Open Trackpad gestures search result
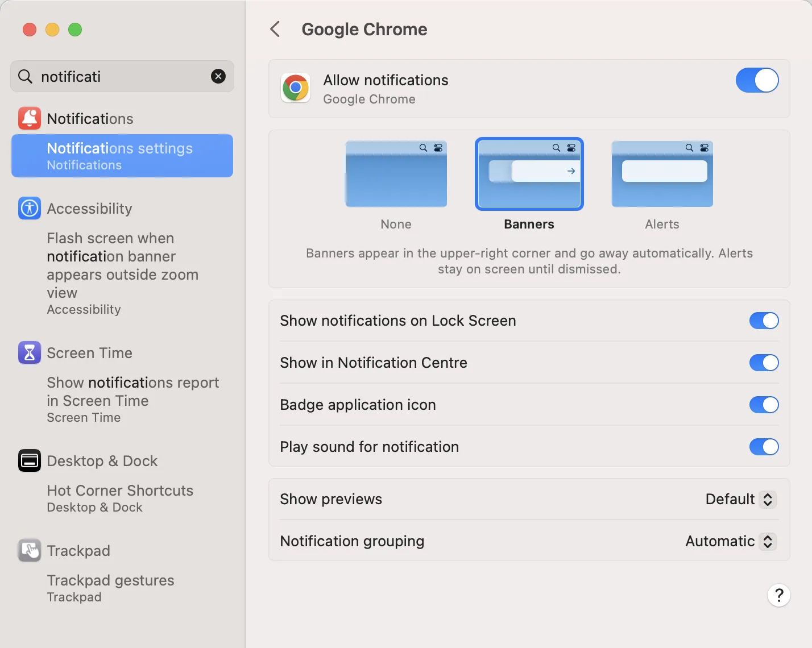812x648 pixels. click(110, 588)
